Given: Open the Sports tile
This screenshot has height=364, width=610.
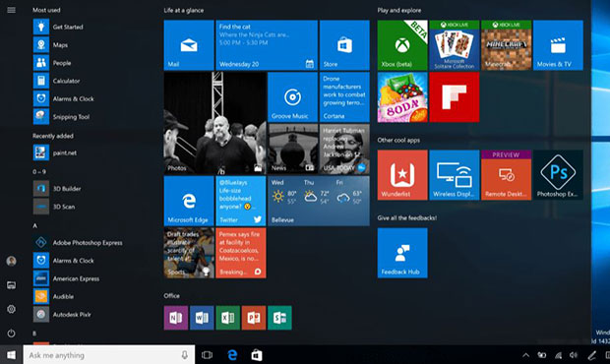Looking at the screenshot, I should coord(189,253).
